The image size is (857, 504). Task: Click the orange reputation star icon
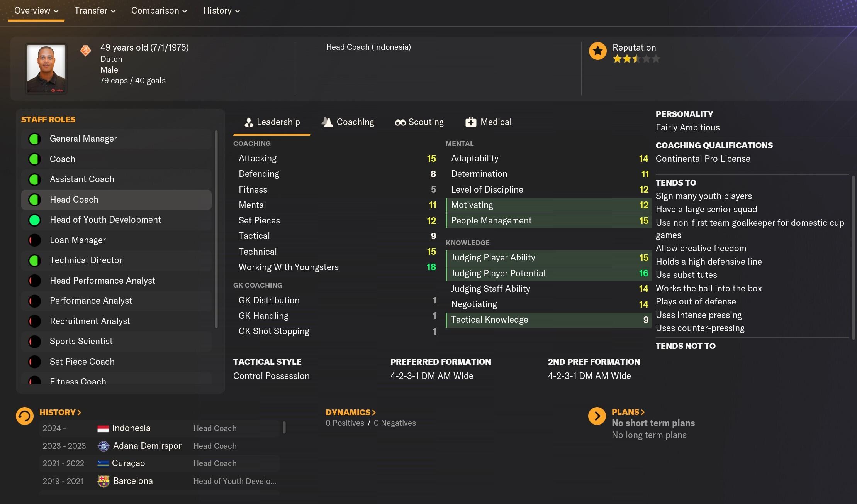[x=597, y=51]
